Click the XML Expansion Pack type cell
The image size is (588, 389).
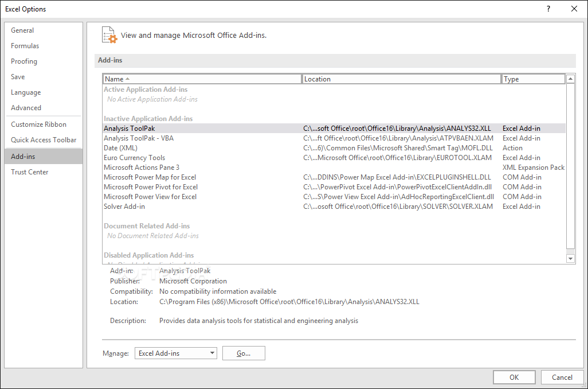(534, 168)
